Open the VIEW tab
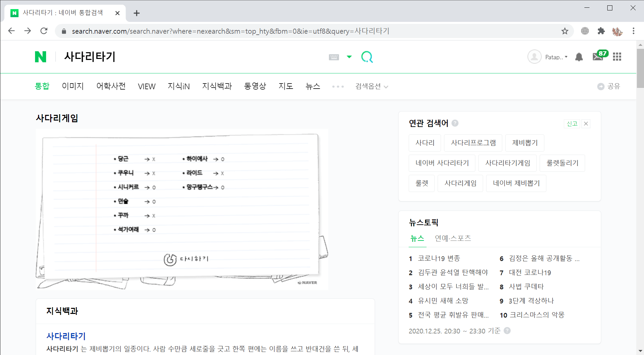Viewport: 644px width, 355px height. [x=147, y=87]
